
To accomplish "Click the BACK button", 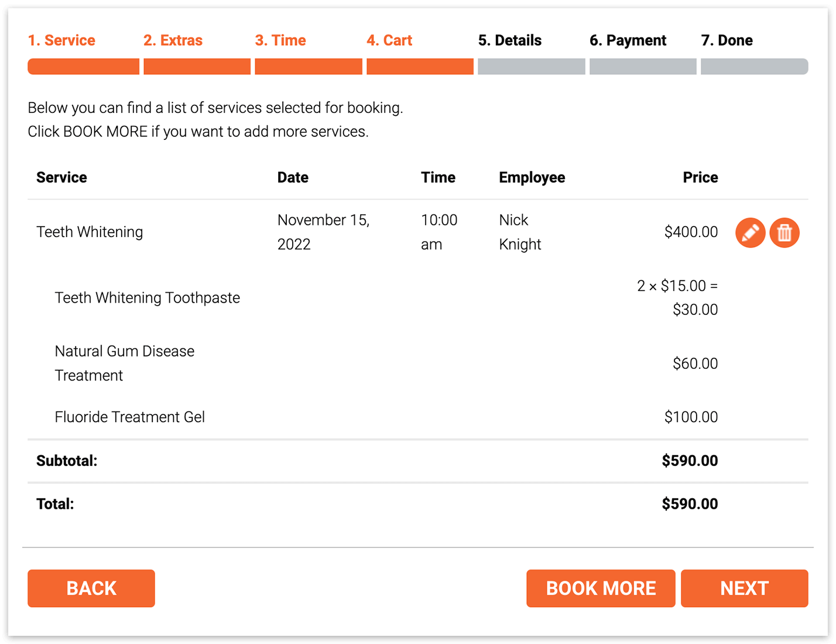I will click(x=91, y=588).
